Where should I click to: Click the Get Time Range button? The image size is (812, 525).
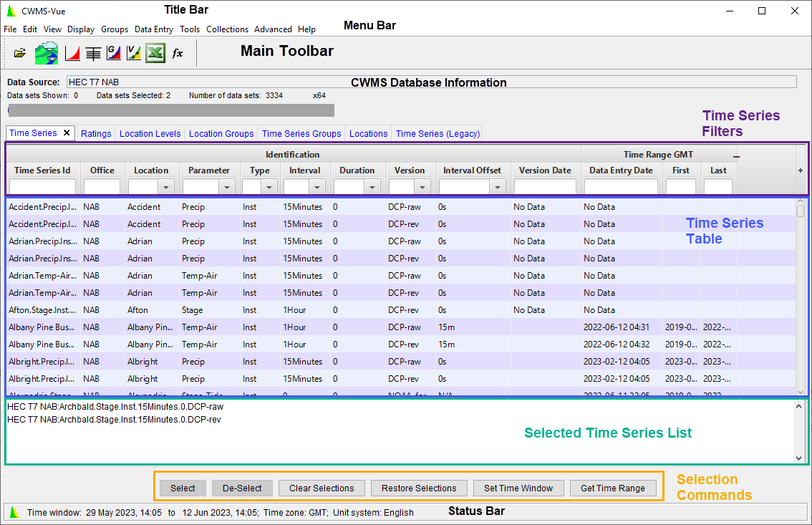(x=613, y=488)
